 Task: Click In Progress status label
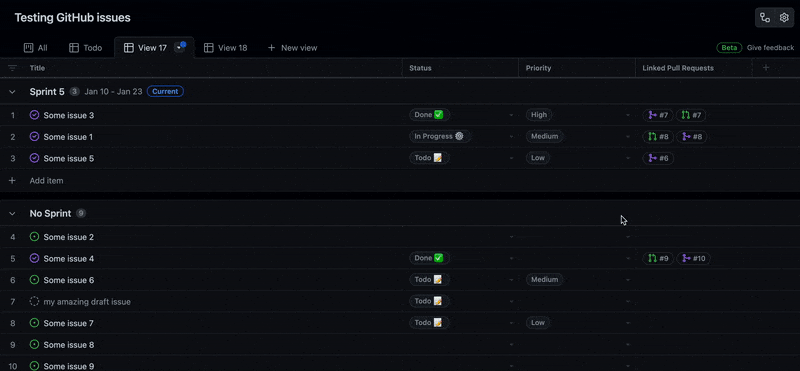coord(440,136)
